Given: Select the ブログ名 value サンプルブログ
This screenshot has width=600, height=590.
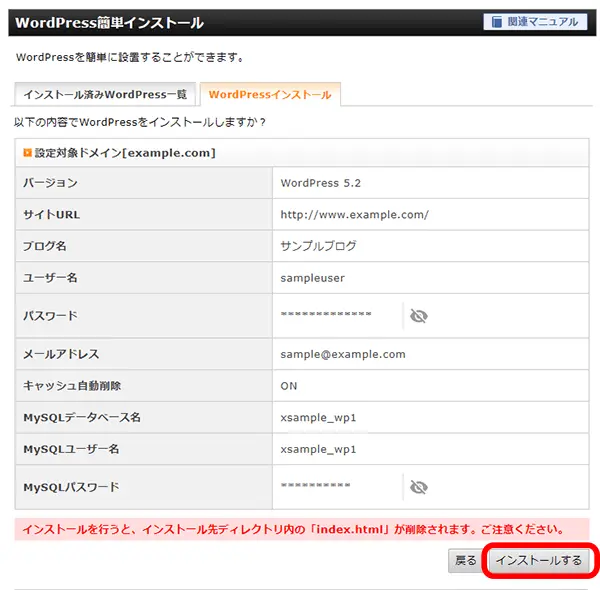Looking at the screenshot, I should click(318, 246).
